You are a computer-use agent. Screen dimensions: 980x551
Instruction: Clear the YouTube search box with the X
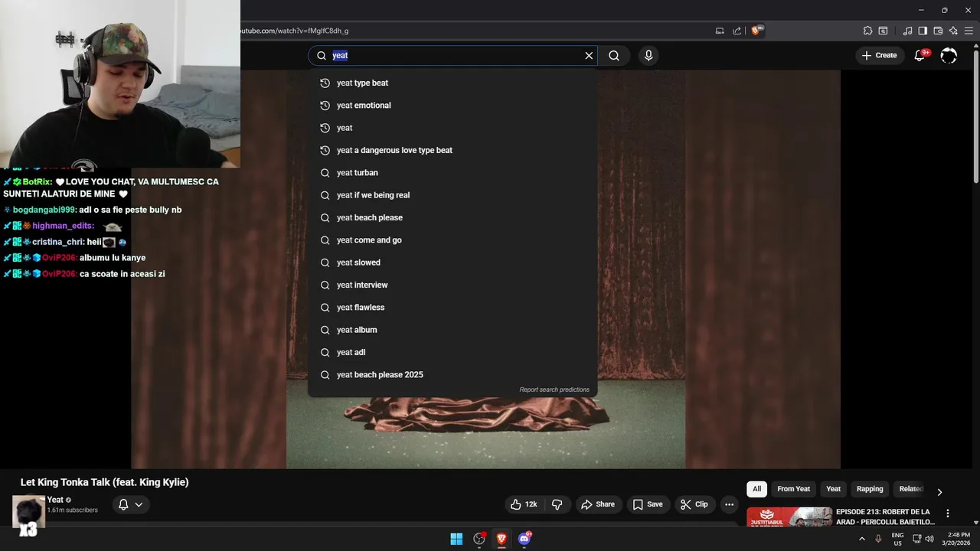coord(589,55)
